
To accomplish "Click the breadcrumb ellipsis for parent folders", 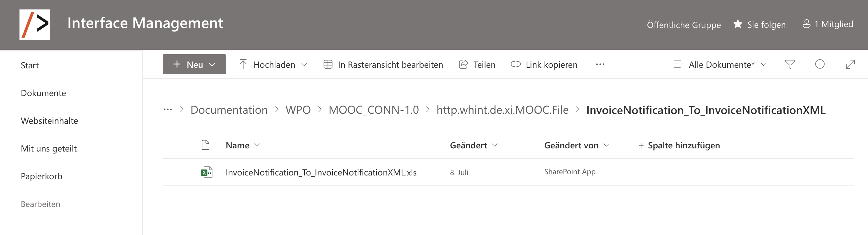I will point(168,109).
